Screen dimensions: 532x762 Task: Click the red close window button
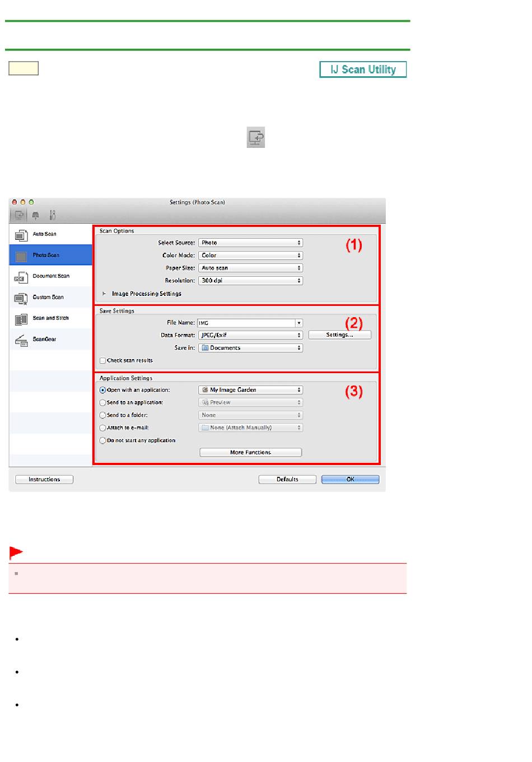(x=15, y=202)
